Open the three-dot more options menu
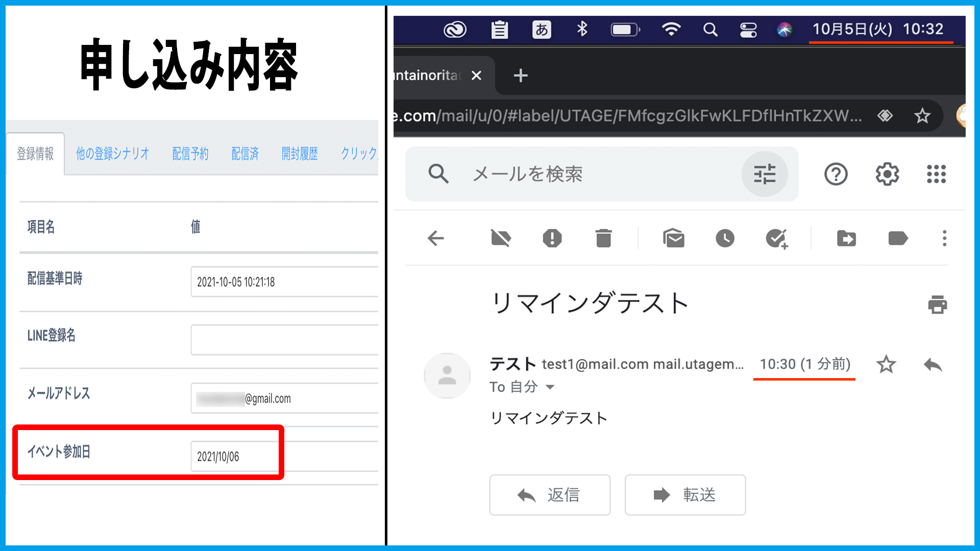Image resolution: width=980 pixels, height=551 pixels. (x=944, y=238)
